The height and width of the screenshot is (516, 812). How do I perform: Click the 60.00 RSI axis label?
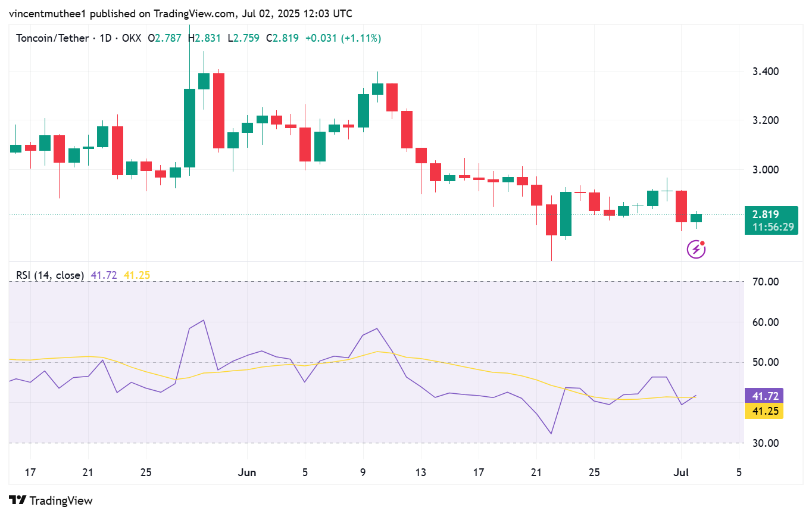tap(766, 322)
